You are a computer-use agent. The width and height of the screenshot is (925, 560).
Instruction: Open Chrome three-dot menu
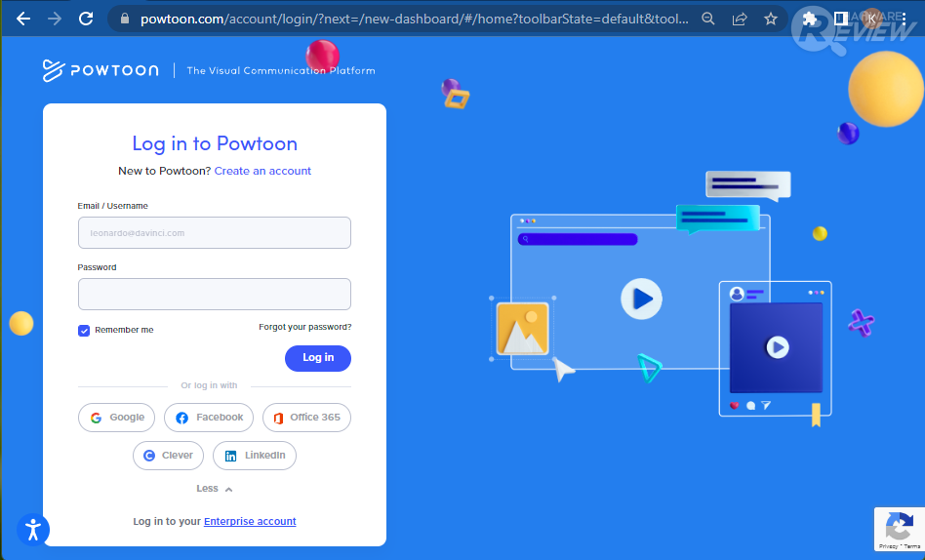pyautogui.click(x=904, y=19)
